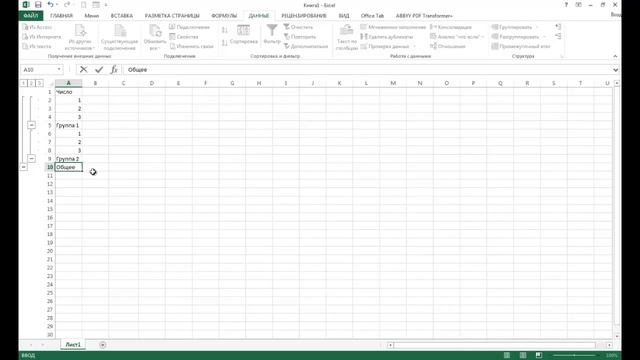This screenshot has width=640, height=360.
Task: Open the Группировать dropdown
Action: (x=537, y=27)
